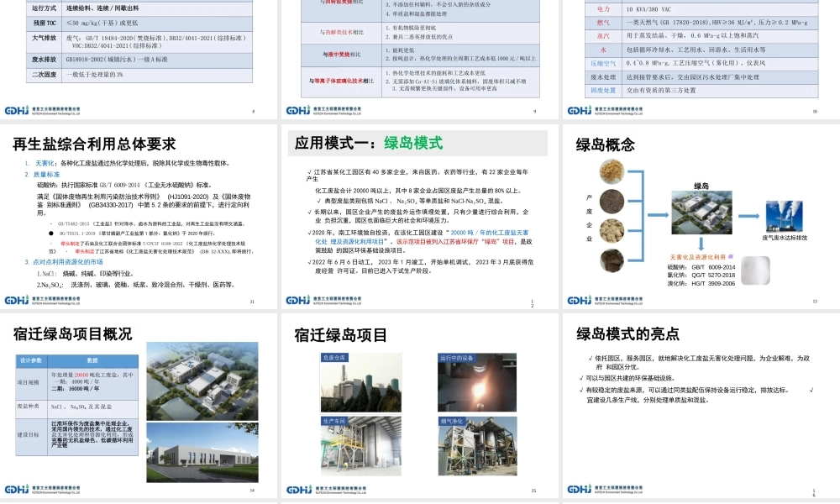Click the GDHI logo under the 固废处置 table

coord(580,111)
